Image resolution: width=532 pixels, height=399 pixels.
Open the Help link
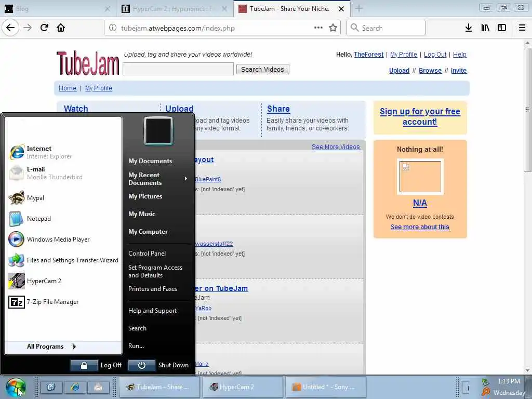tap(460, 55)
